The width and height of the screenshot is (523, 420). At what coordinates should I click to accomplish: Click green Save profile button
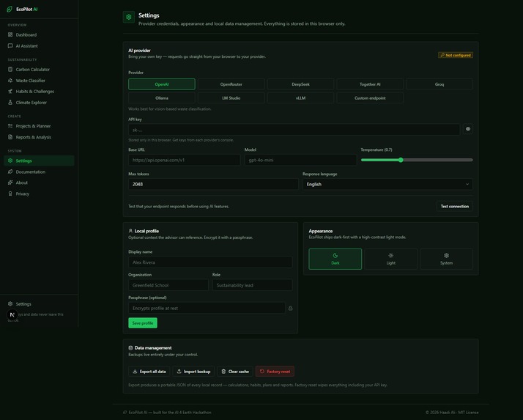(x=143, y=323)
